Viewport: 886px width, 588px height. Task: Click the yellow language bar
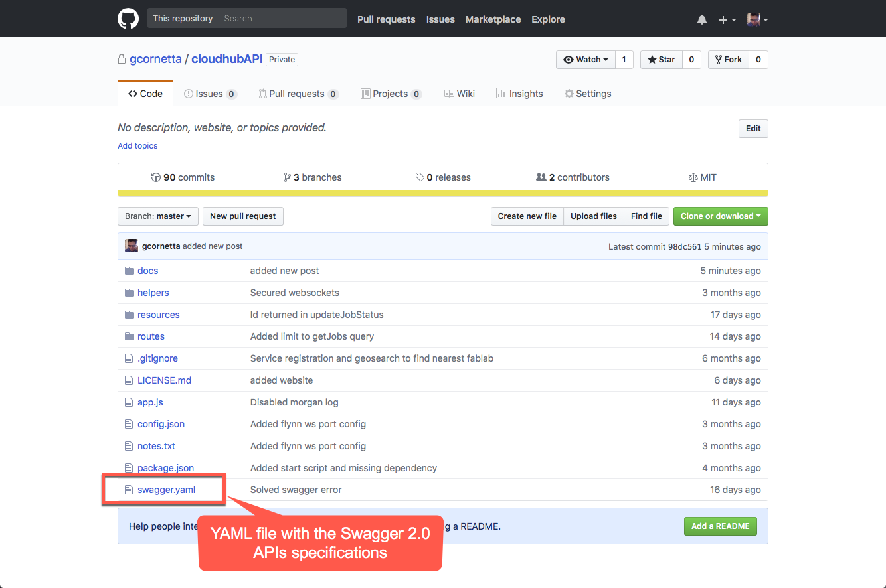coord(443,194)
